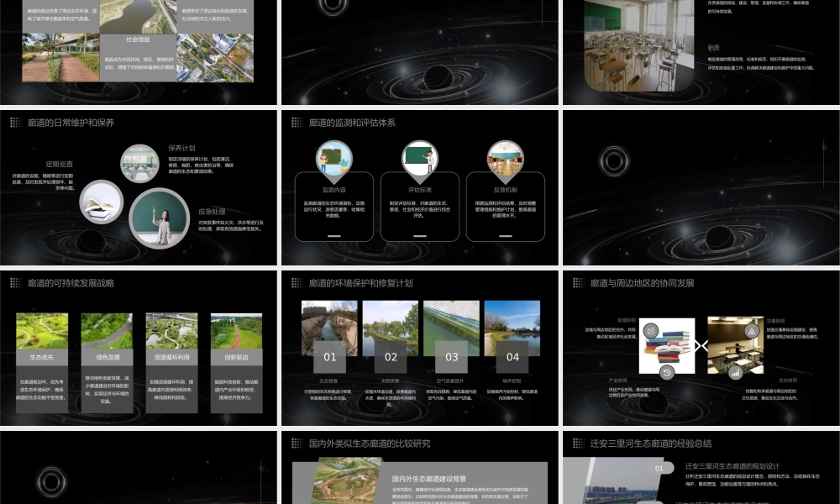Screen dimensions: 840x504
Task: Click the dotted grid icon beside 迁安三里河生态廊道的经验总结
Action: [579, 443]
